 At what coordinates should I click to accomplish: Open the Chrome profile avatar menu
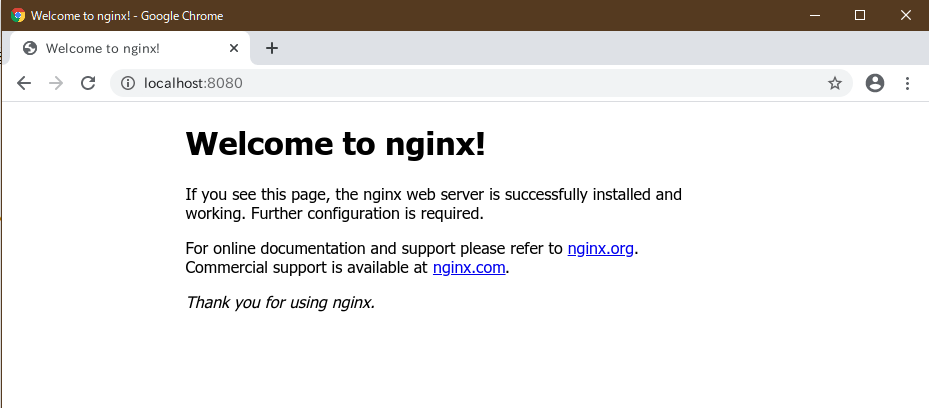point(874,83)
